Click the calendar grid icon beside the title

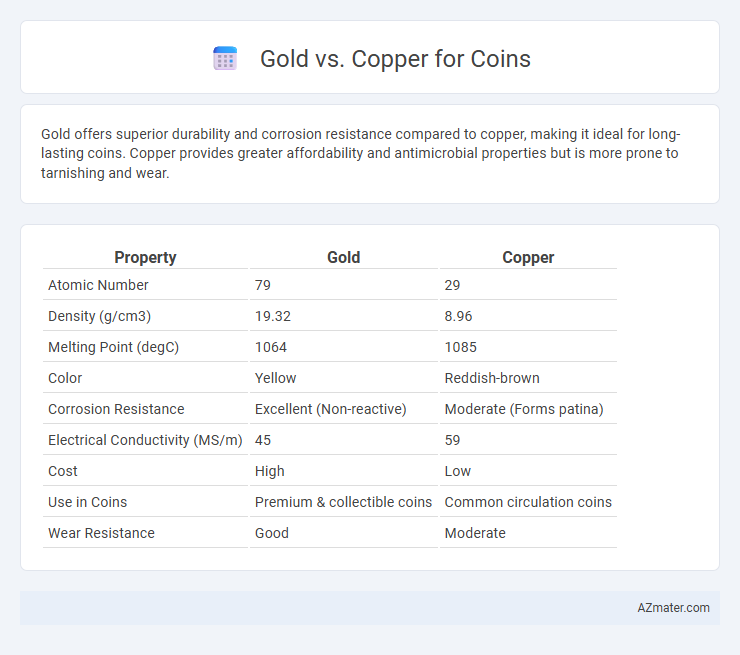(x=225, y=59)
